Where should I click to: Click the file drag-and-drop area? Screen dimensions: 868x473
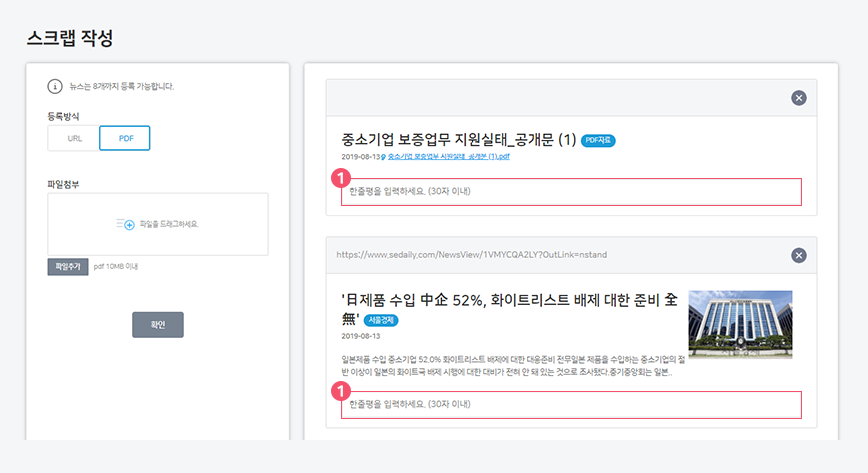click(x=158, y=224)
